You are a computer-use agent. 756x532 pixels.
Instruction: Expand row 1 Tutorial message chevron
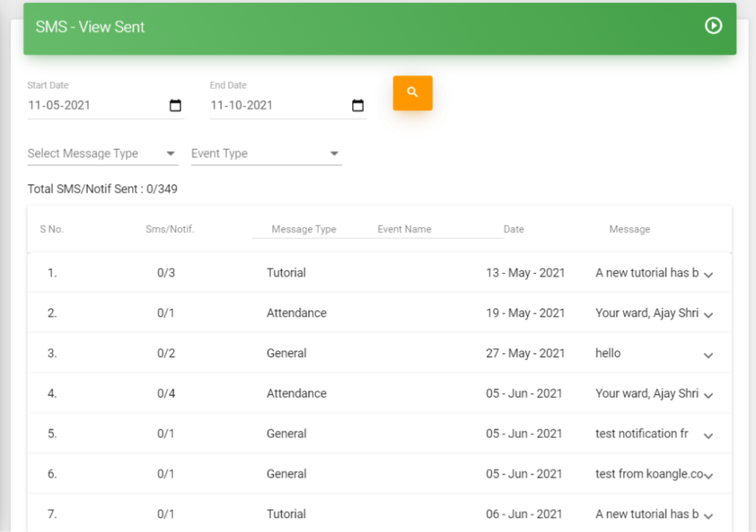click(708, 274)
